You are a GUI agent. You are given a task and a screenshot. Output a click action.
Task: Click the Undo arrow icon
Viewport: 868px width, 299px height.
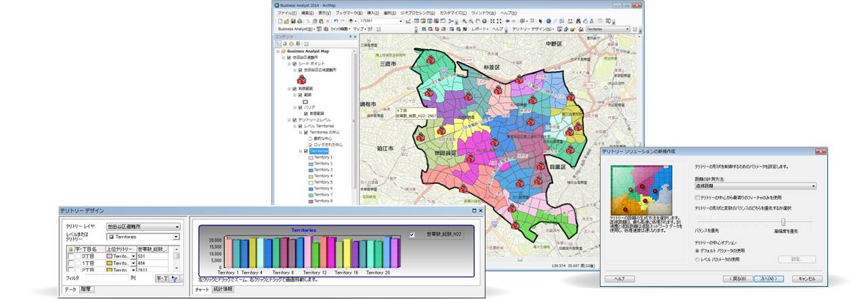point(336,21)
